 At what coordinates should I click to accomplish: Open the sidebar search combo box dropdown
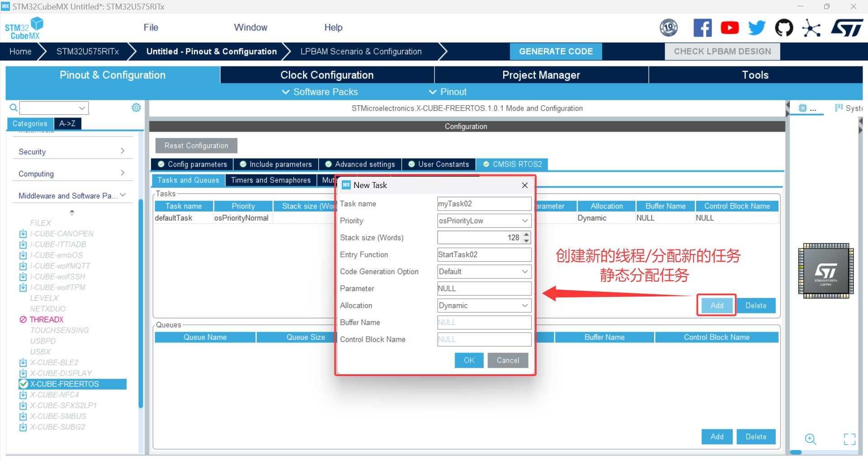(x=82, y=108)
